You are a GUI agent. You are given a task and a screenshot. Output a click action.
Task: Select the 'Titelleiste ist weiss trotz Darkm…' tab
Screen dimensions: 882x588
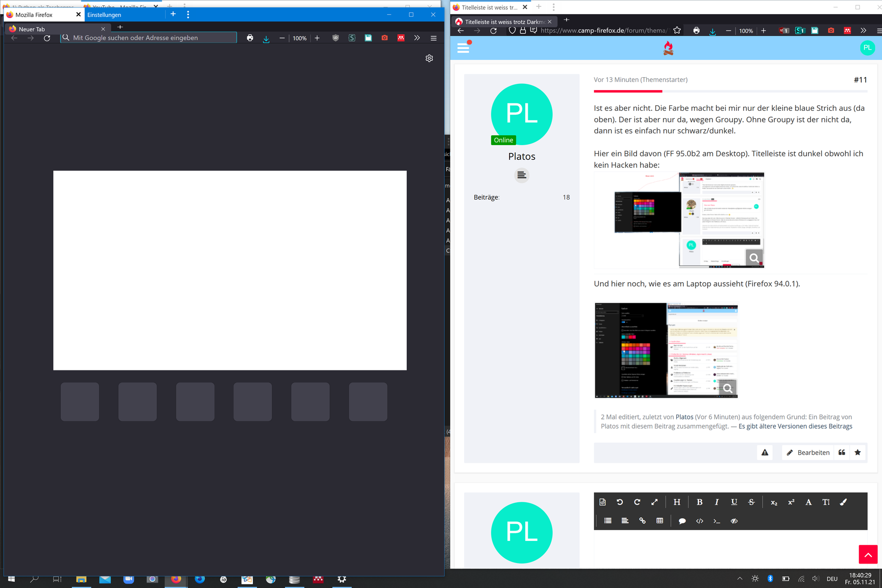click(x=505, y=22)
